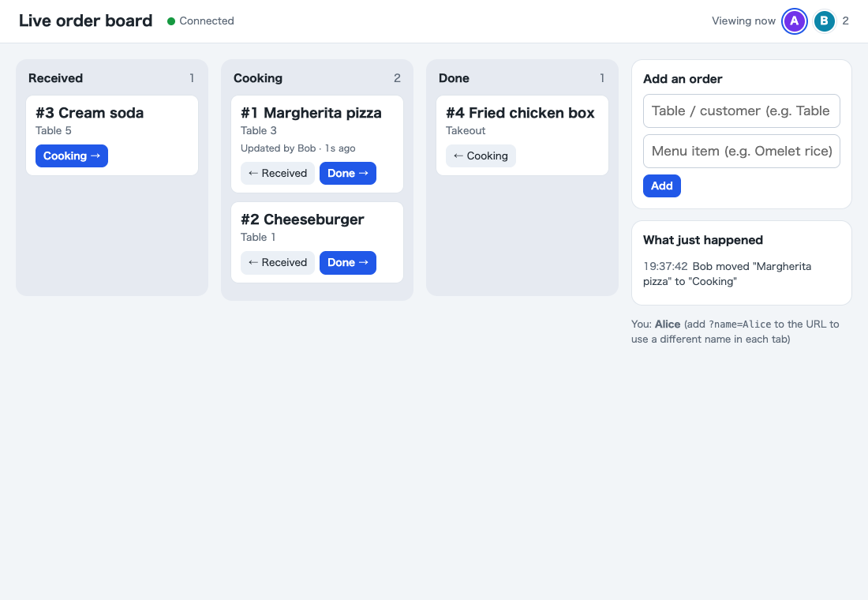Click the "#4 Fried chicken box" order title

pyautogui.click(x=520, y=113)
